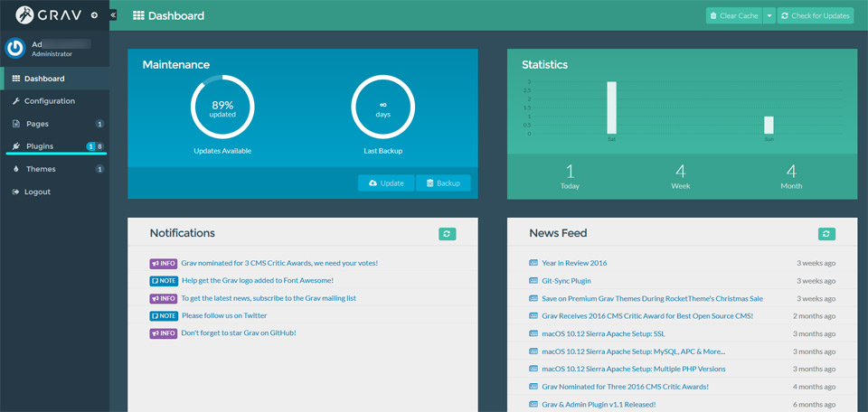Click the 89% updated progress ring
The image size is (868, 412).
222,107
